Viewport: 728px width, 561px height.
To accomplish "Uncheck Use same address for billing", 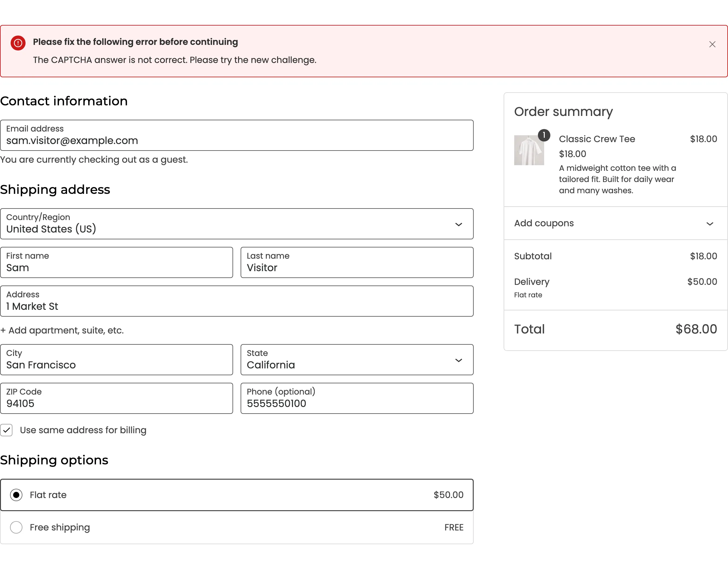I will tap(6, 430).
